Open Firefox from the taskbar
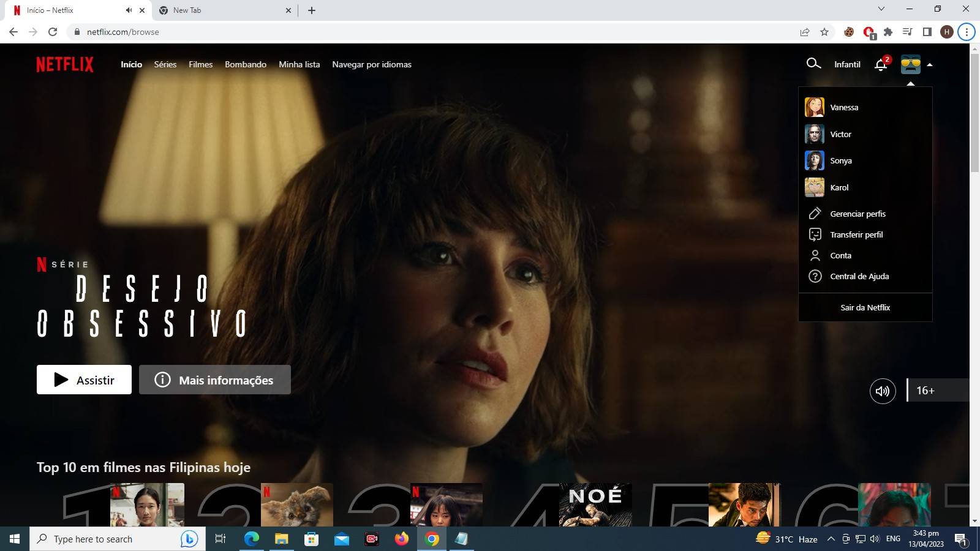 point(402,539)
